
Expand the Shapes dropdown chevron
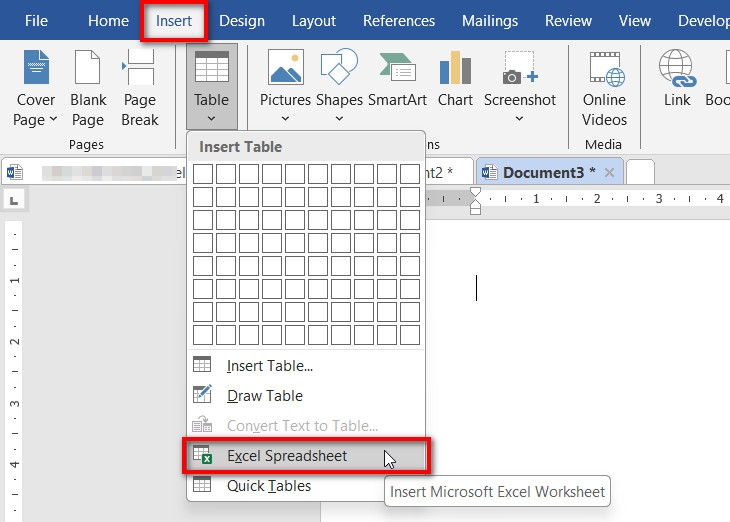pyautogui.click(x=339, y=119)
